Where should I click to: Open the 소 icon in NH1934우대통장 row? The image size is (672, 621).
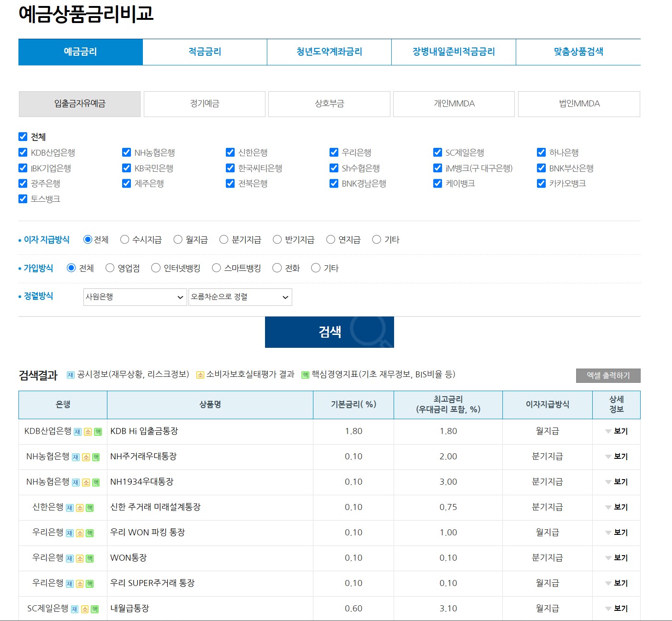tap(86, 483)
